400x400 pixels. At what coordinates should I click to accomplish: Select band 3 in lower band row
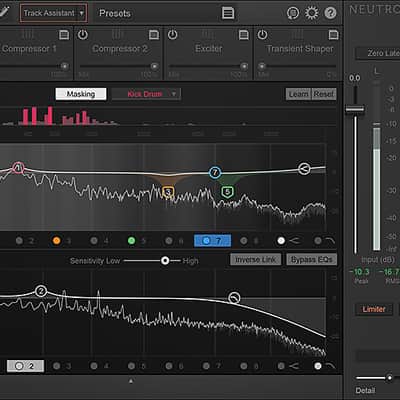[62, 366]
